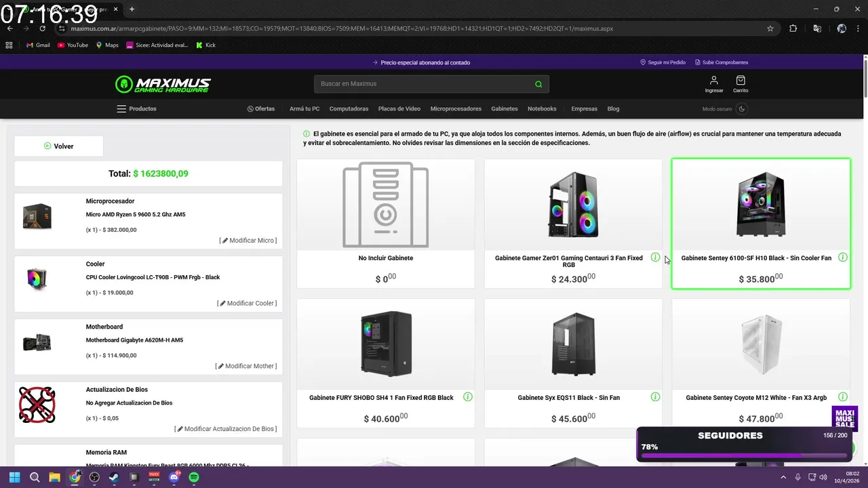Open the Chrome apps grid icon
This screenshot has height=488, width=868.
pyautogui.click(x=9, y=45)
